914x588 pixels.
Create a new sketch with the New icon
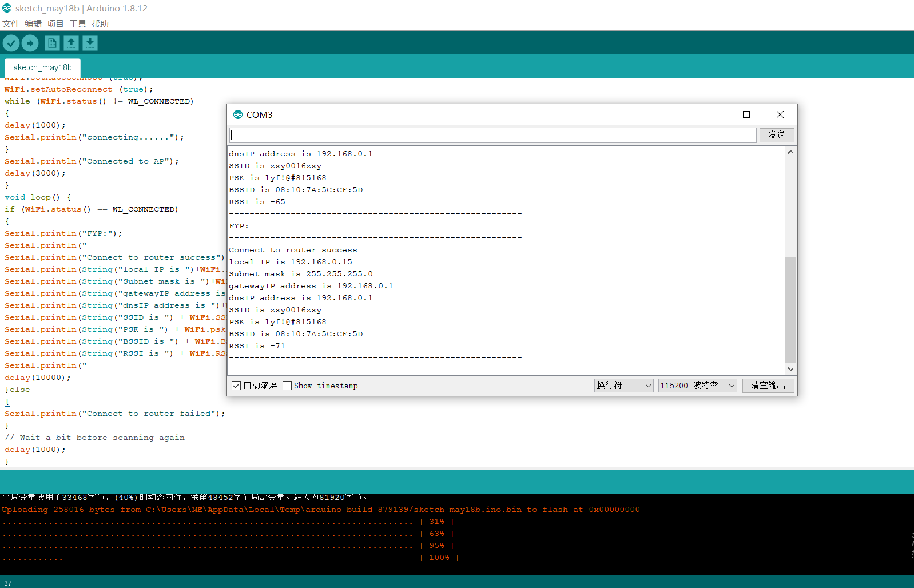tap(52, 43)
